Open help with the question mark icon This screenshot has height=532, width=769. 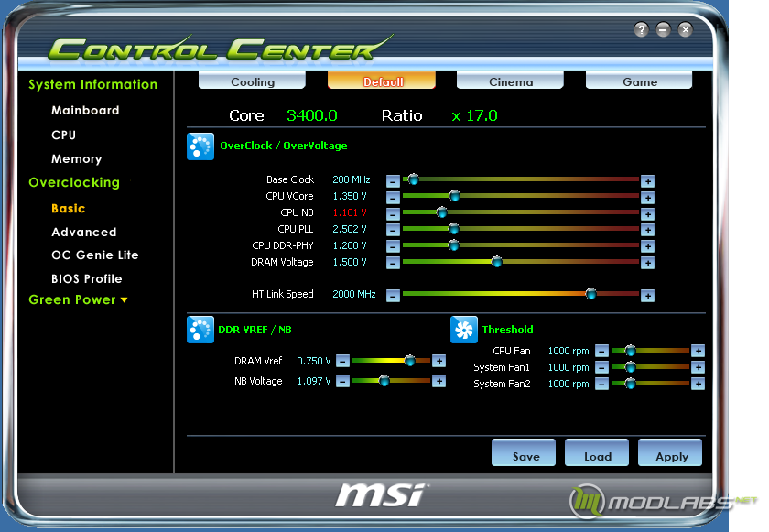[x=641, y=30]
